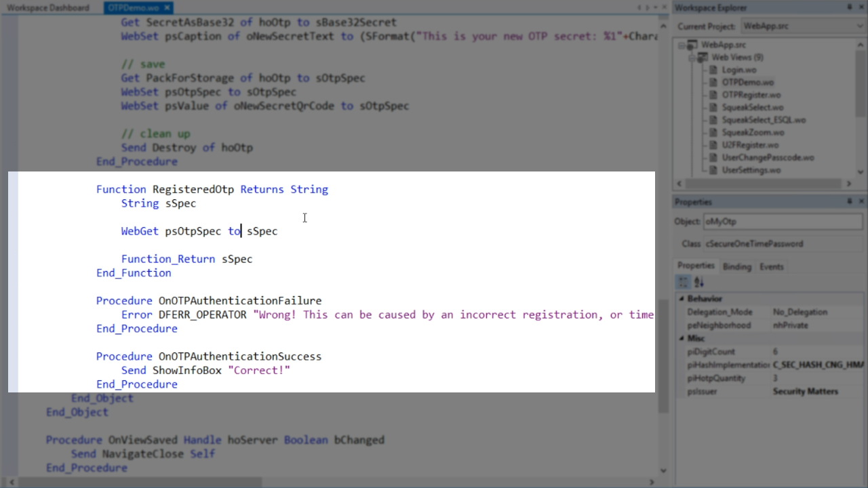
Task: Pin the Workspace Explorer panel
Action: (850, 7)
